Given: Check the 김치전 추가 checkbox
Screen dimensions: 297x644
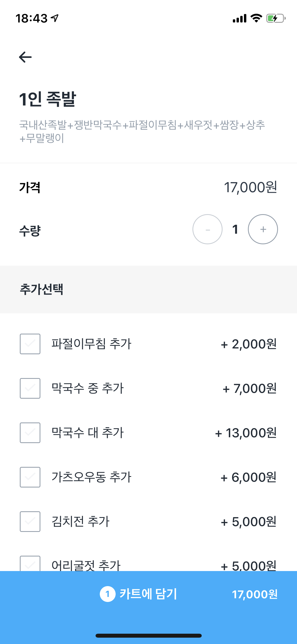Looking at the screenshot, I should (30, 522).
